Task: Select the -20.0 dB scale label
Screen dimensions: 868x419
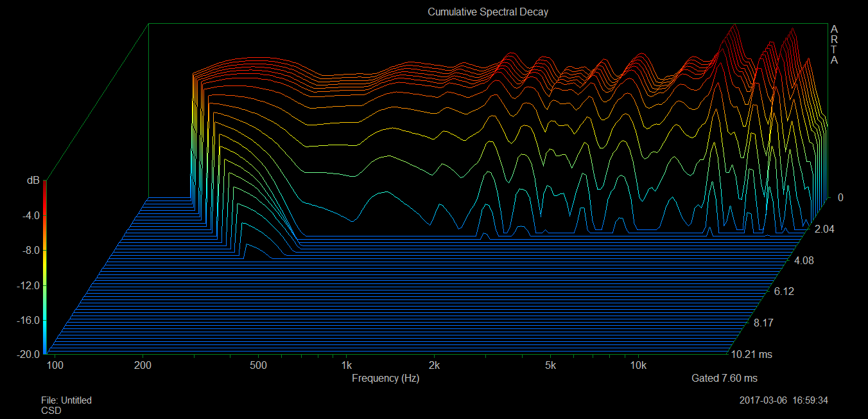Action: point(30,354)
